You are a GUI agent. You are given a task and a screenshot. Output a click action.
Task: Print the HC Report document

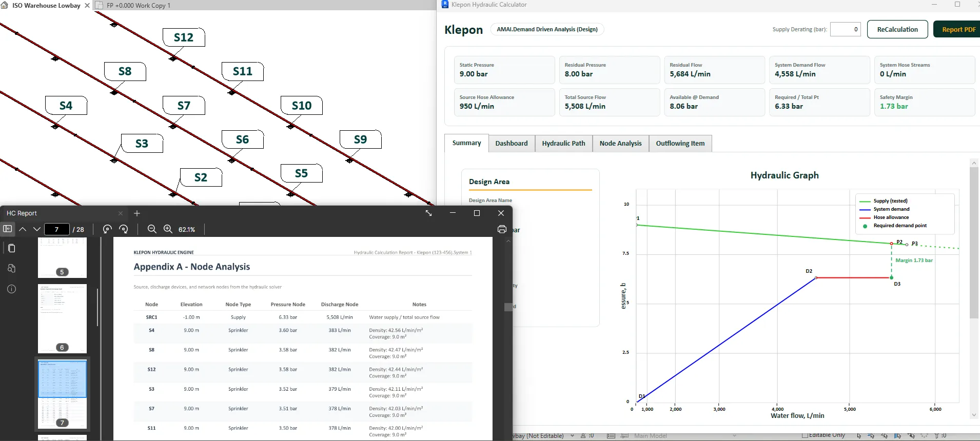click(502, 229)
